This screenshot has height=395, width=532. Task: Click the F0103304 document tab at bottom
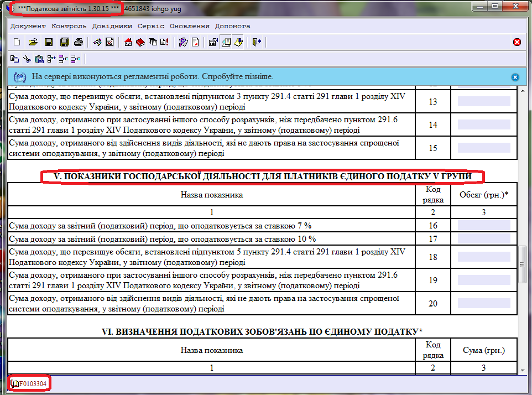pyautogui.click(x=30, y=383)
